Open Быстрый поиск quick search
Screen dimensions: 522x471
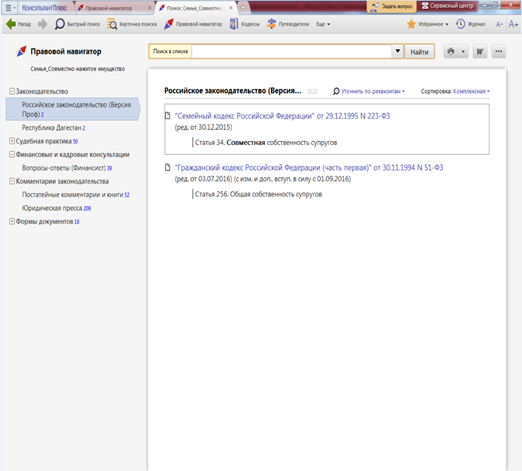coord(77,24)
